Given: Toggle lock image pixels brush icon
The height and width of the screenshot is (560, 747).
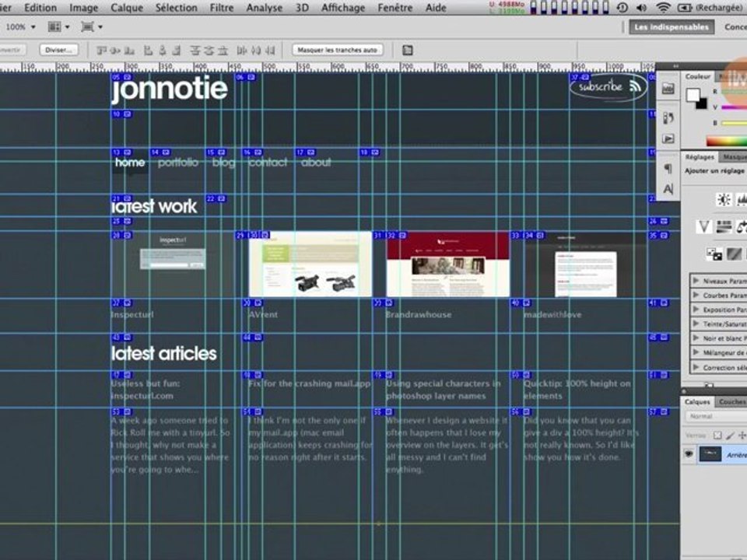Looking at the screenshot, I should [729, 436].
